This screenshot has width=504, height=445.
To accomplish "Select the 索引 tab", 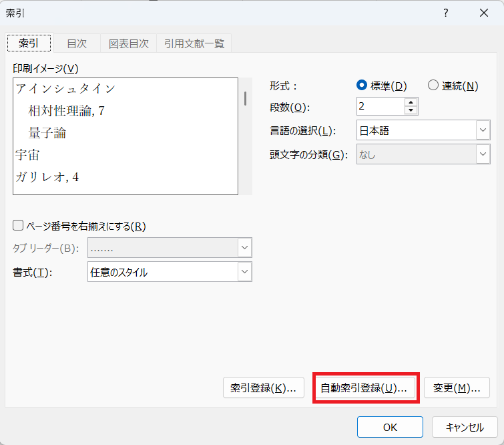I will [x=29, y=43].
